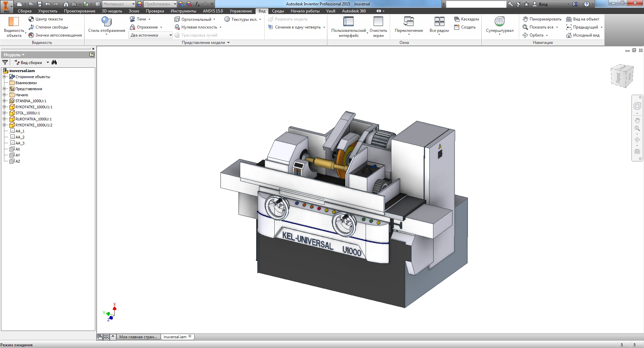Open the fx parameters icon
The height and width of the screenshot is (348, 644).
(x=197, y=4)
